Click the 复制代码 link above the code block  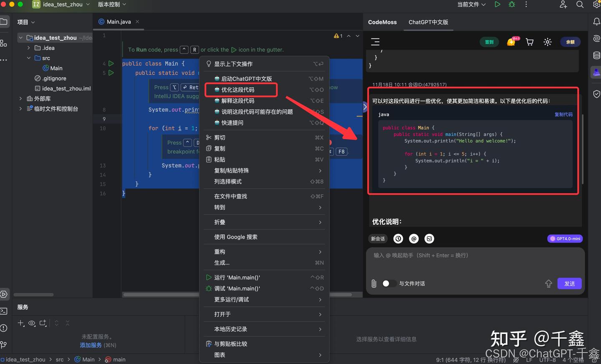coord(564,114)
